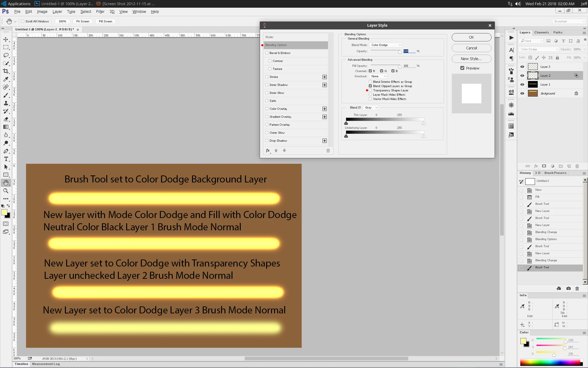
Task: Click the delete effect trash icon in Layer Style
Action: click(x=328, y=151)
